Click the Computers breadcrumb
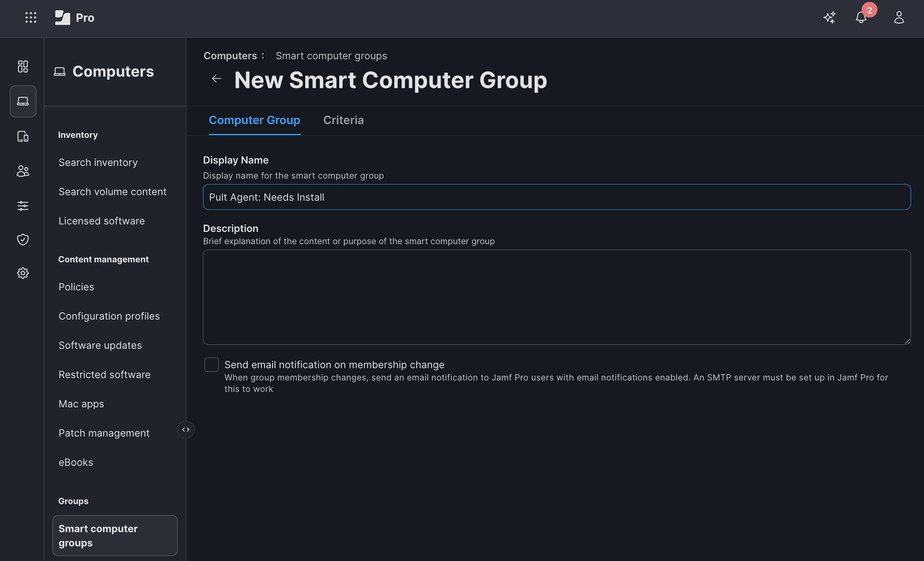 [230, 56]
